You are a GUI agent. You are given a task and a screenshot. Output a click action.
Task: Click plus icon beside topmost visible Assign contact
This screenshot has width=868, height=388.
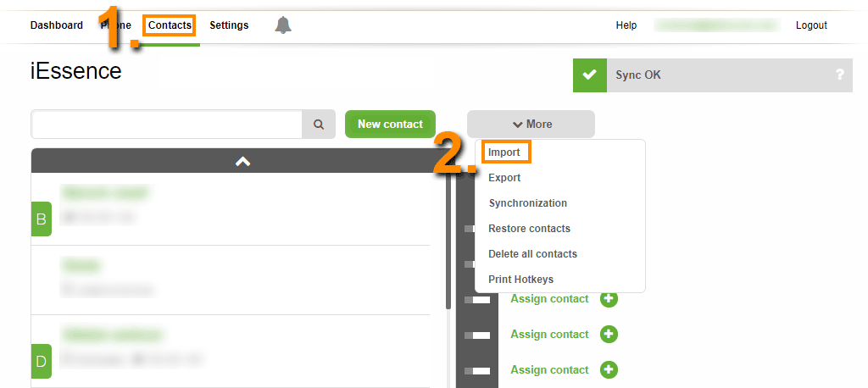pos(609,299)
